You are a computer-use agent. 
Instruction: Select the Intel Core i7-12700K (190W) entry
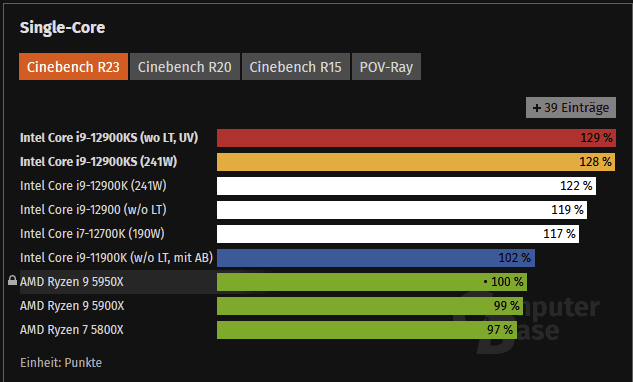pyautogui.click(x=92, y=233)
